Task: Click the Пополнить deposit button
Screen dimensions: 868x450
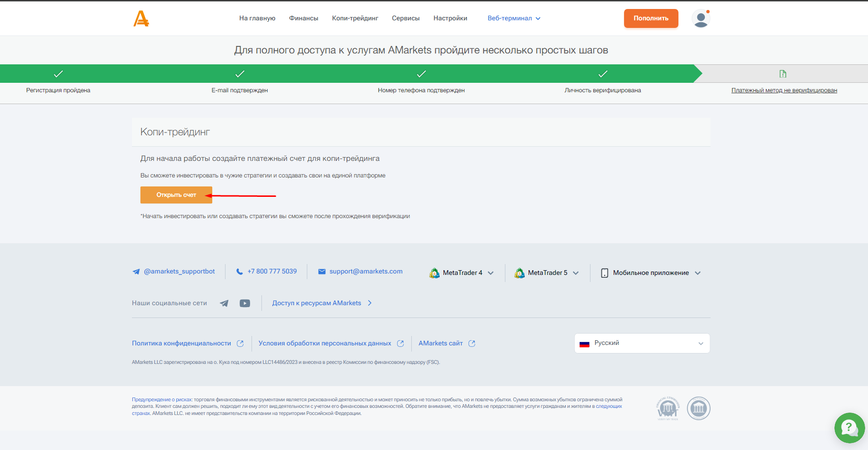Action: pos(651,18)
